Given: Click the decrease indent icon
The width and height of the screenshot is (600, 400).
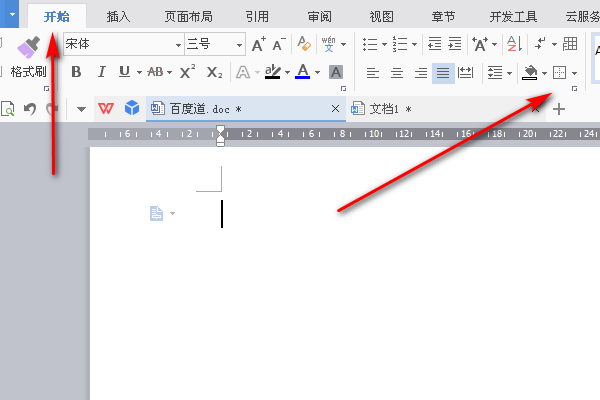Looking at the screenshot, I should pos(434,44).
